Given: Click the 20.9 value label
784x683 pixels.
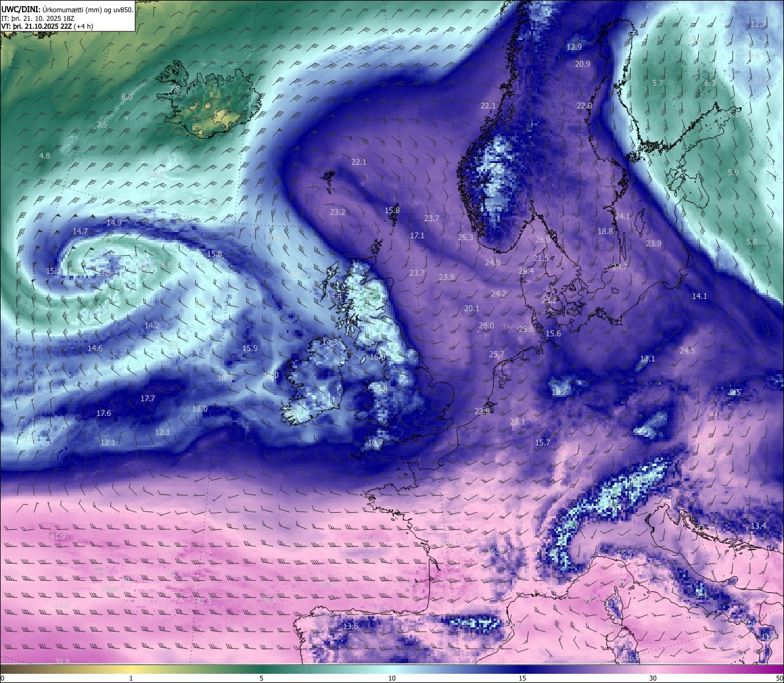Looking at the screenshot, I should (x=582, y=64).
